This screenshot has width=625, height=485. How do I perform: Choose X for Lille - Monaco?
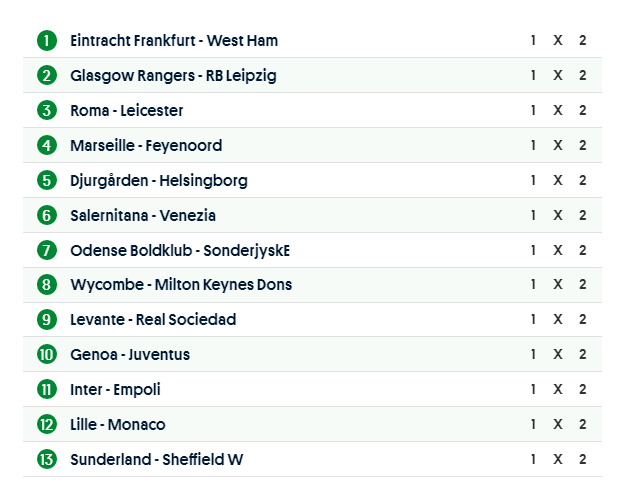coord(558,425)
